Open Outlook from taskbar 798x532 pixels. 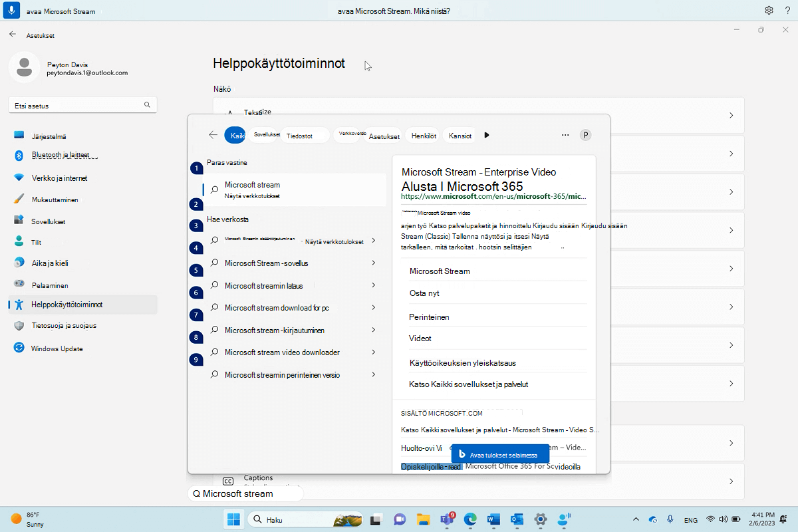[x=517, y=519]
